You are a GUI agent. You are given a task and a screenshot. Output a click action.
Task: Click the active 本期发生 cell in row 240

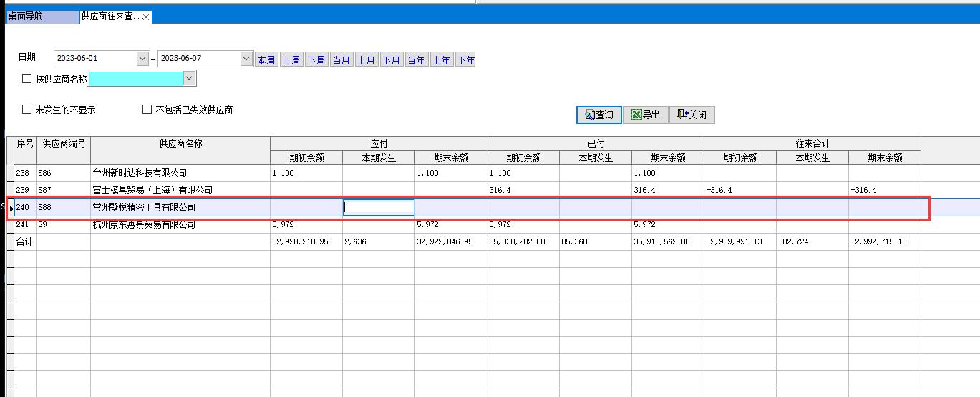378,208
